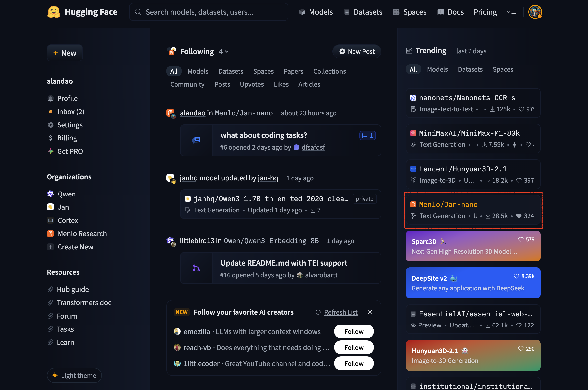Image resolution: width=588 pixels, height=390 pixels.
Task: Open the navbar more-options menu
Action: (x=512, y=12)
